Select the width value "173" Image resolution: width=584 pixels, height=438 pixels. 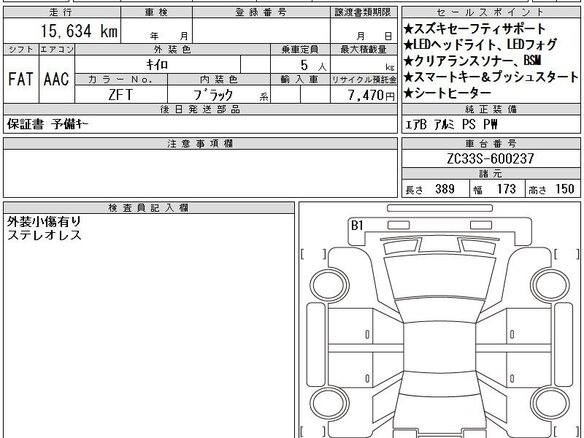point(507,189)
